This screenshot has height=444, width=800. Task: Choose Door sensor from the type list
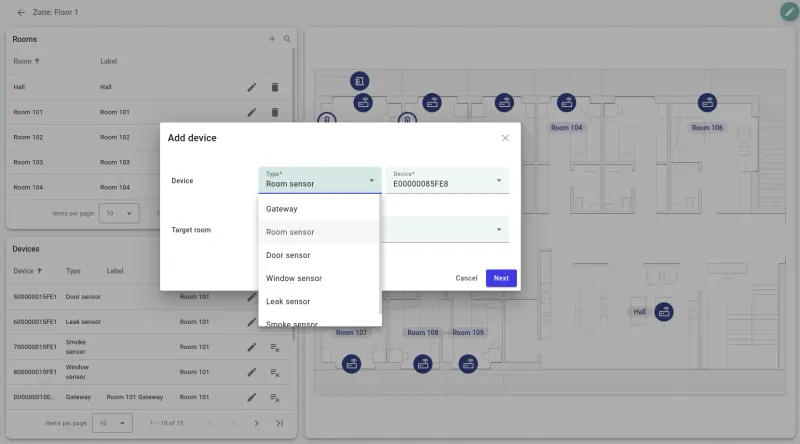[x=319, y=255]
